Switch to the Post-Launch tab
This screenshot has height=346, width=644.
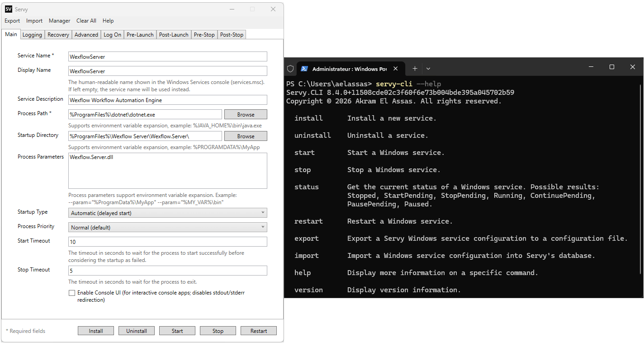tap(174, 35)
